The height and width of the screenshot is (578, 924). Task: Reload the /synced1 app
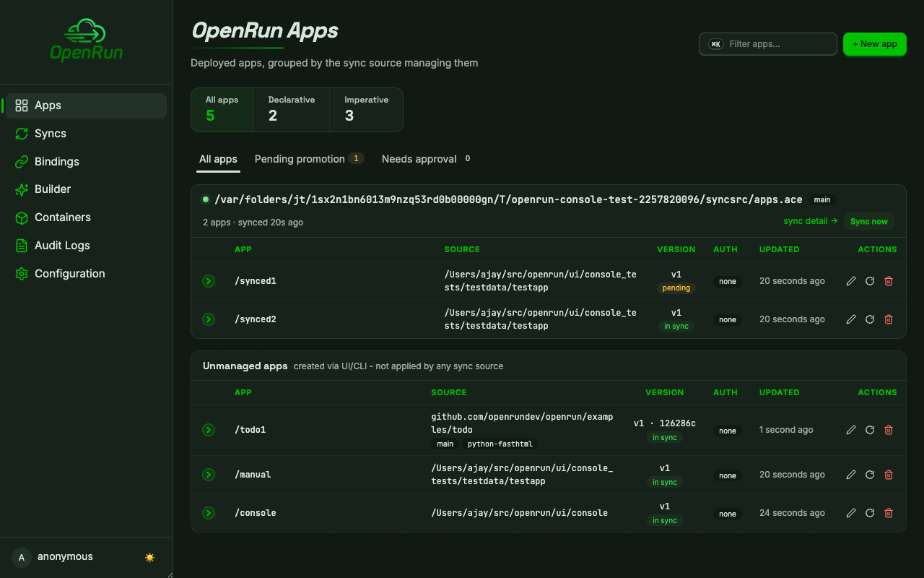click(x=870, y=281)
